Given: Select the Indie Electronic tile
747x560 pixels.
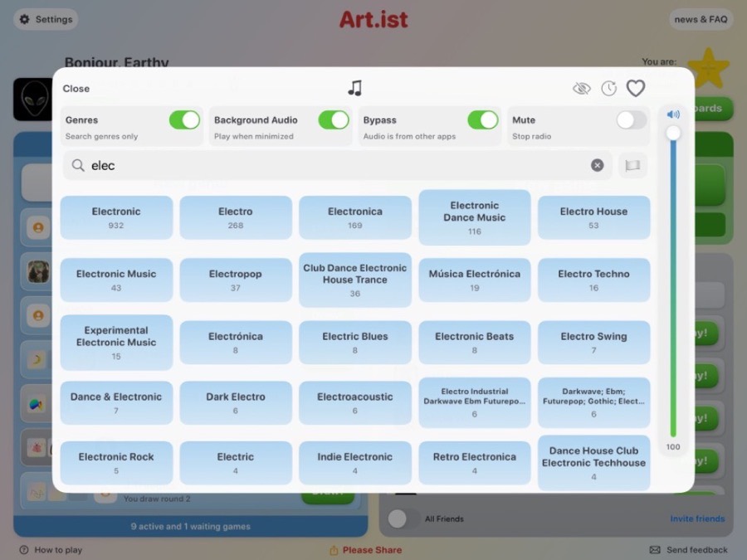Looking at the screenshot, I should pyautogui.click(x=355, y=463).
